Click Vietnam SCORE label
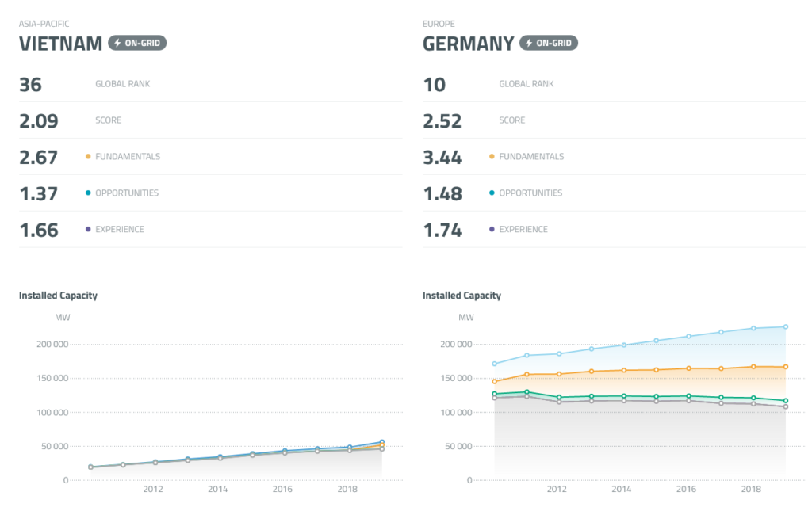 click(x=108, y=120)
